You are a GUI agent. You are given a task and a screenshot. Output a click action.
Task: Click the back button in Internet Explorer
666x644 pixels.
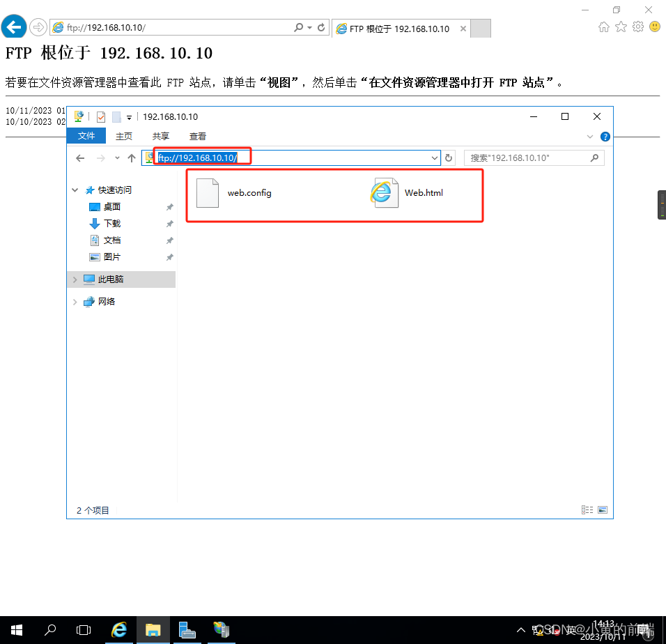coord(13,26)
